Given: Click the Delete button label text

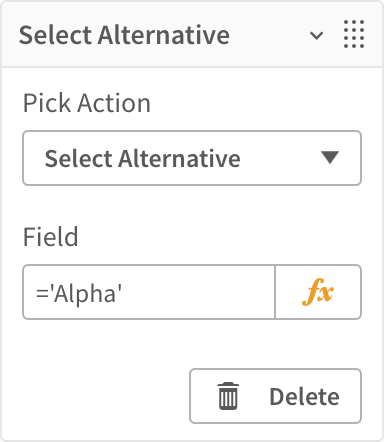Looking at the screenshot, I should [x=304, y=396].
